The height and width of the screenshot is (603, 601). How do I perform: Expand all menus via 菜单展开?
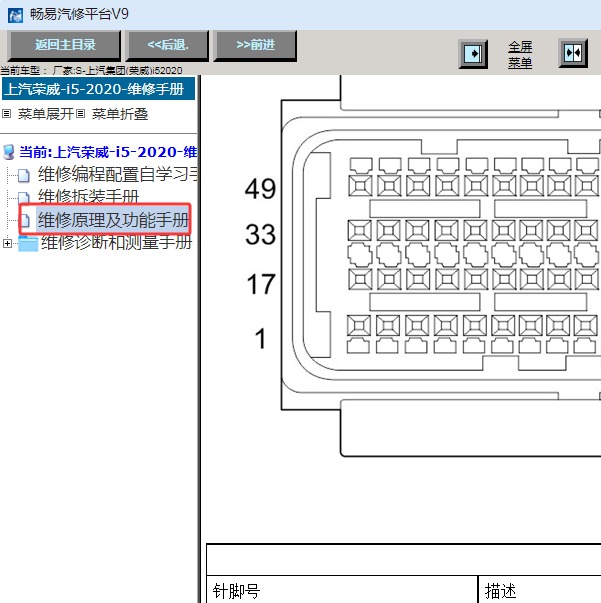[45, 114]
